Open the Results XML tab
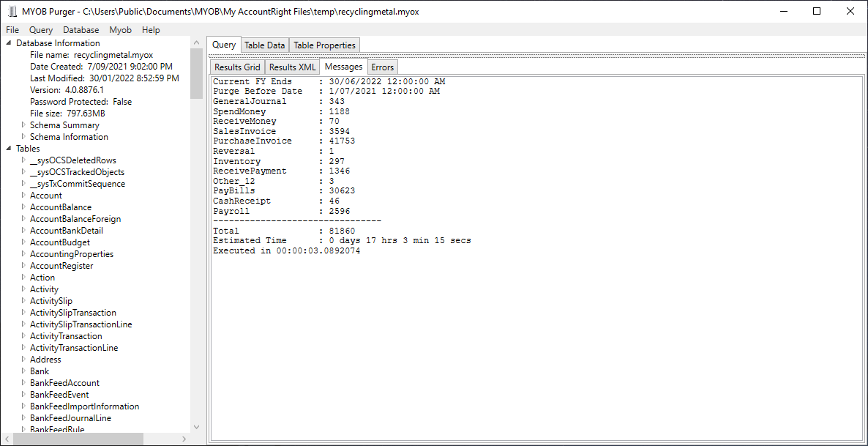This screenshot has width=868, height=446. coord(292,67)
